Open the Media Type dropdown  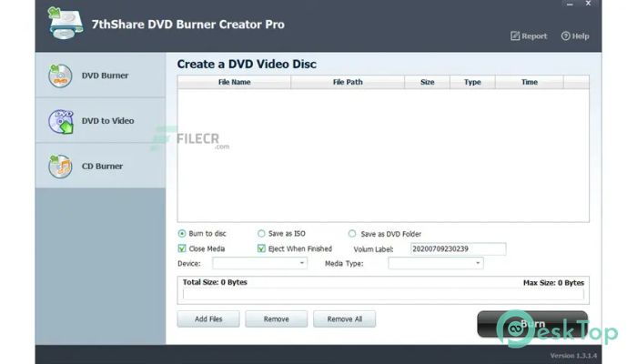(436, 263)
